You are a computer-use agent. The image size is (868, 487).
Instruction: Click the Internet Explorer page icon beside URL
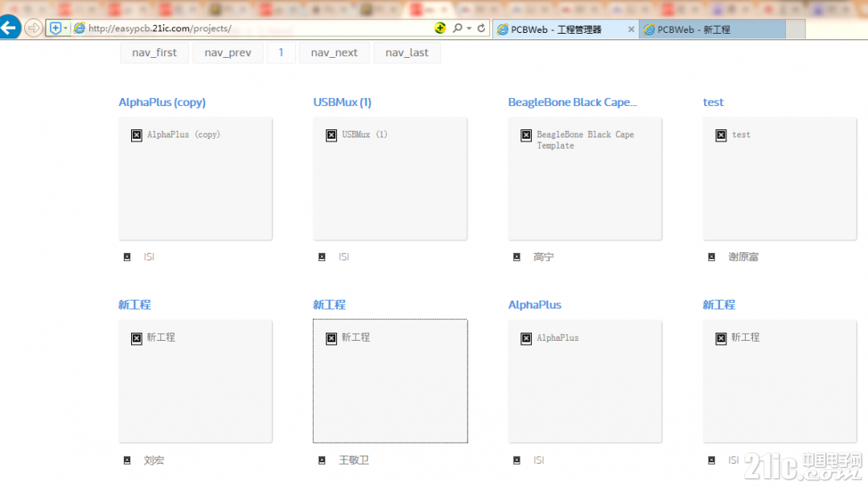point(80,28)
